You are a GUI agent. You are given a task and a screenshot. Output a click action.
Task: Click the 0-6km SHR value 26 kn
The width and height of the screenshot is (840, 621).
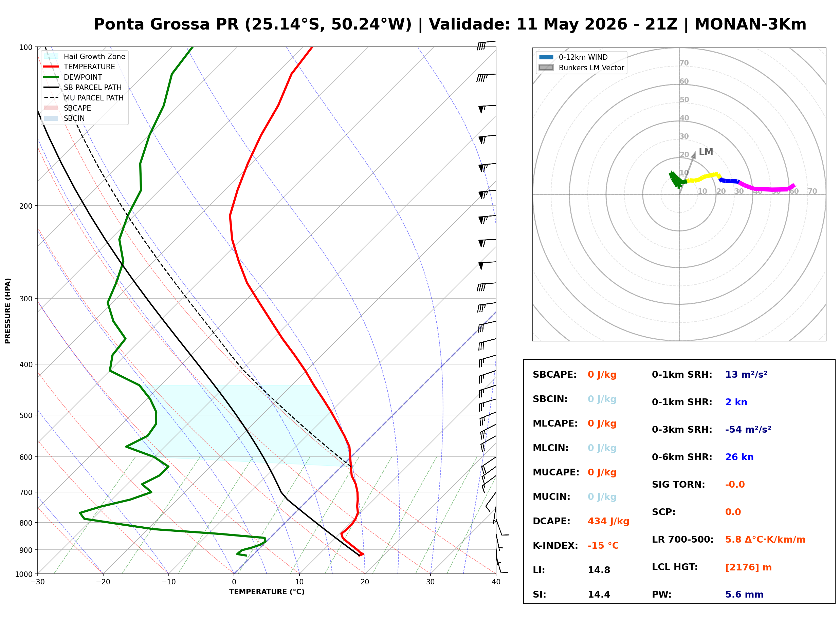click(739, 457)
